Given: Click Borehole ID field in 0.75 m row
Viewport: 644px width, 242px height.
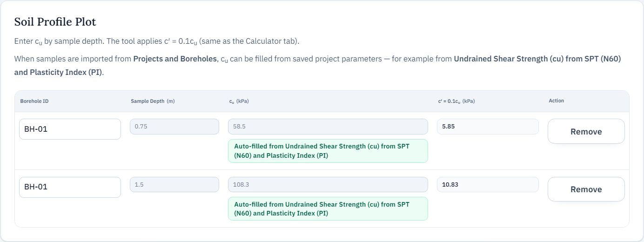Looking at the screenshot, I should [x=70, y=129].
